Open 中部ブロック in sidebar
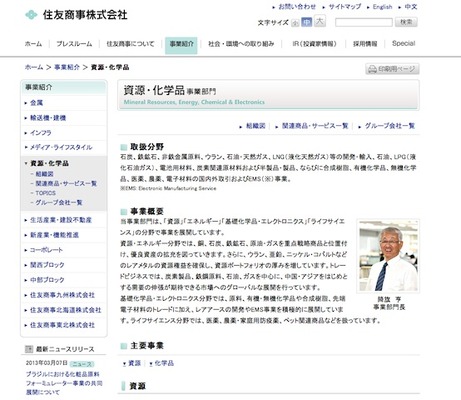 tap(47, 280)
